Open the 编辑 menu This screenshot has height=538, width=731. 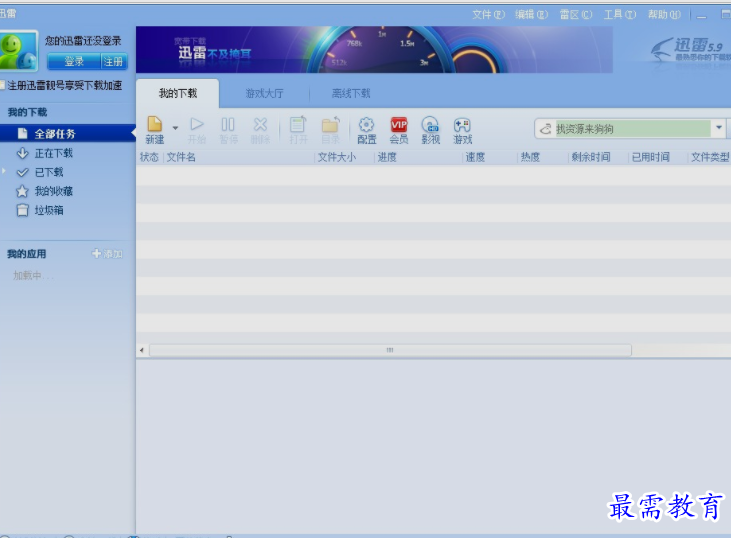(x=531, y=14)
